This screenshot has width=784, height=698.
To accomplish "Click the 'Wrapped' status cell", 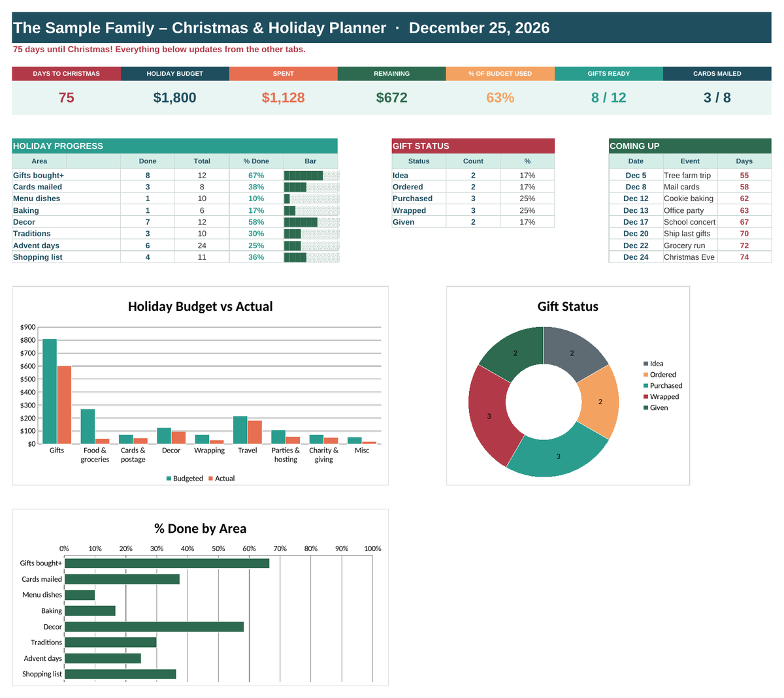I will point(419,210).
